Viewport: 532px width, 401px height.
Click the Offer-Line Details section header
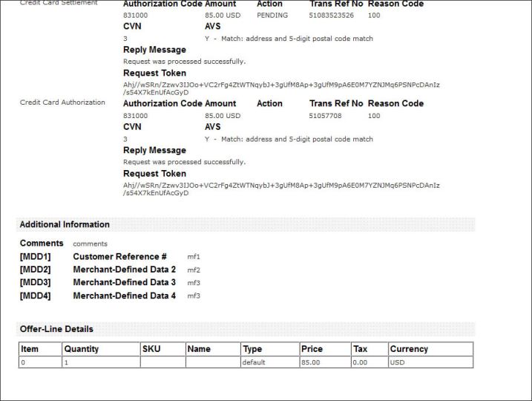[56, 328]
